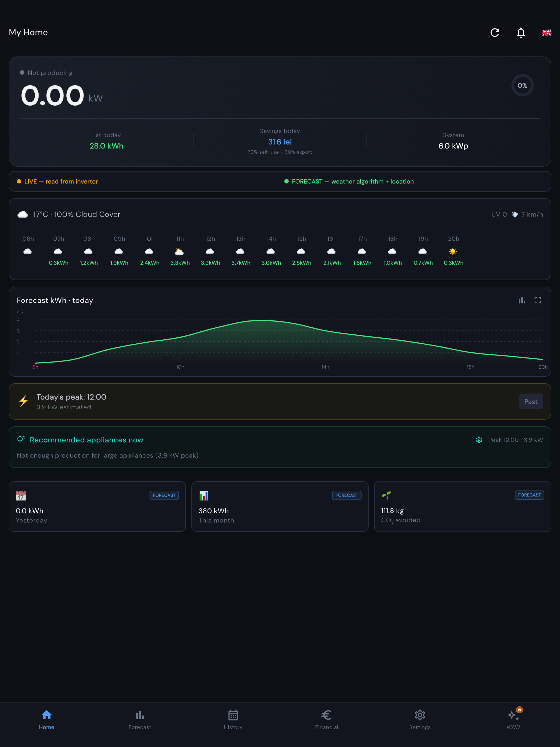This screenshot has width=560, height=747.
Task: Click the 111.8 kg CO2 value
Action: (392, 510)
